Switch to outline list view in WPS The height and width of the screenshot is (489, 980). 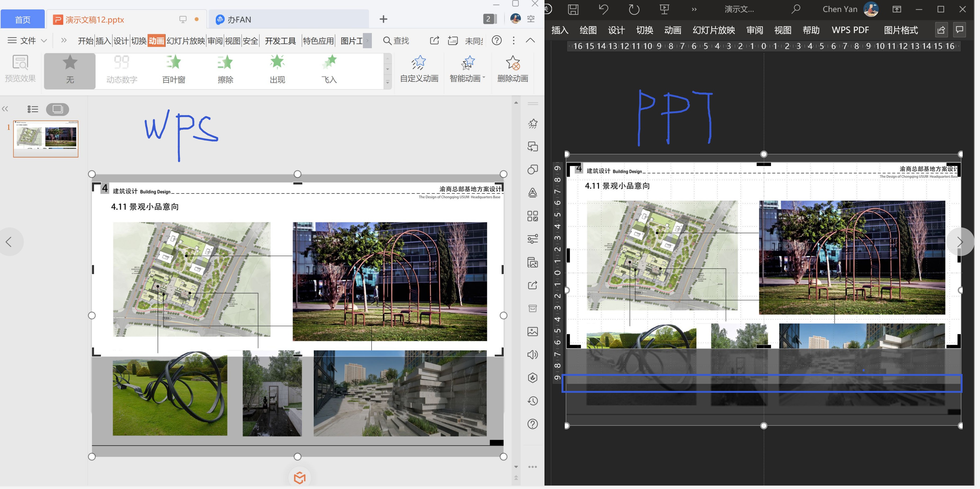[x=33, y=109]
